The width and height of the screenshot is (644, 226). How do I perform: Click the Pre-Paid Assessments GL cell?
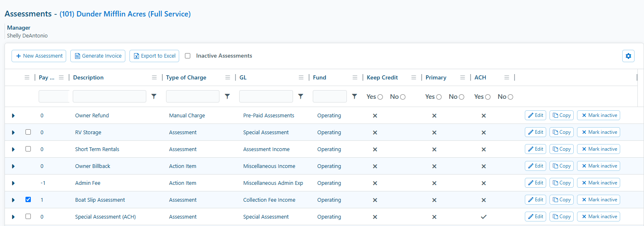(x=269, y=116)
